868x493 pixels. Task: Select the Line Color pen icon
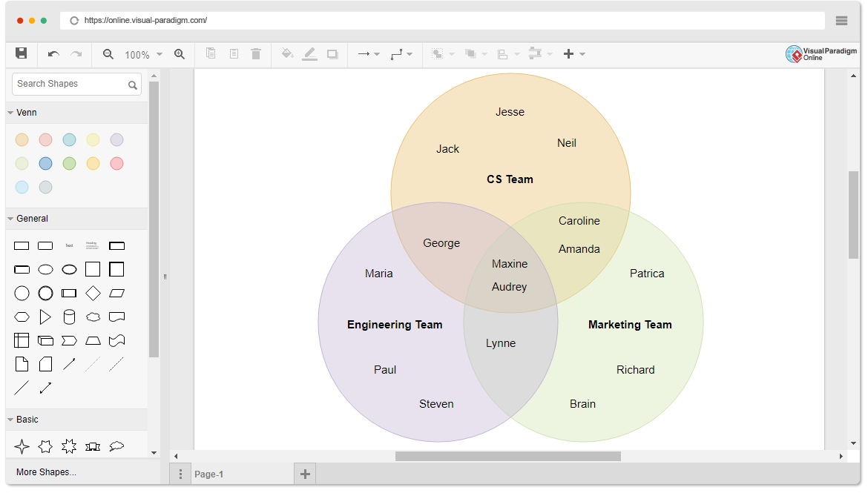coord(310,53)
